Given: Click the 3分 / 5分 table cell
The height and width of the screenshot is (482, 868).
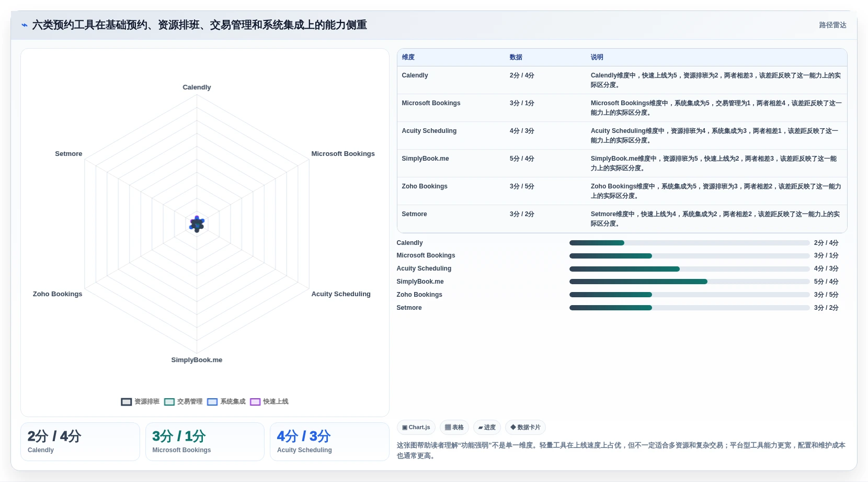Looking at the screenshot, I should (522, 186).
